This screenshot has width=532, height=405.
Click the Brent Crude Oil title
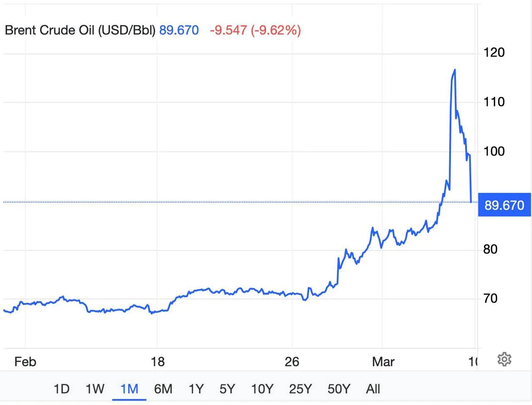pyautogui.click(x=80, y=30)
